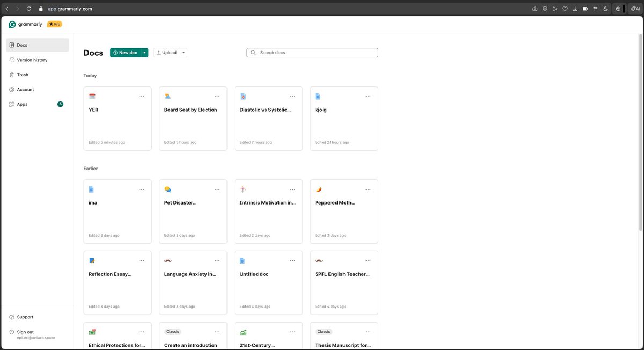644x350 pixels.
Task: Open Diastolic vs Systolic doc's three-dot menu
Action: pos(292,97)
